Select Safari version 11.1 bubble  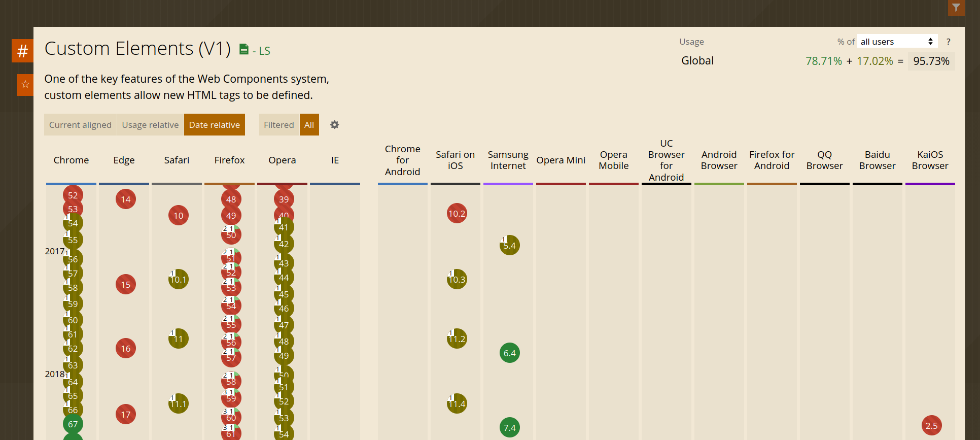point(179,404)
